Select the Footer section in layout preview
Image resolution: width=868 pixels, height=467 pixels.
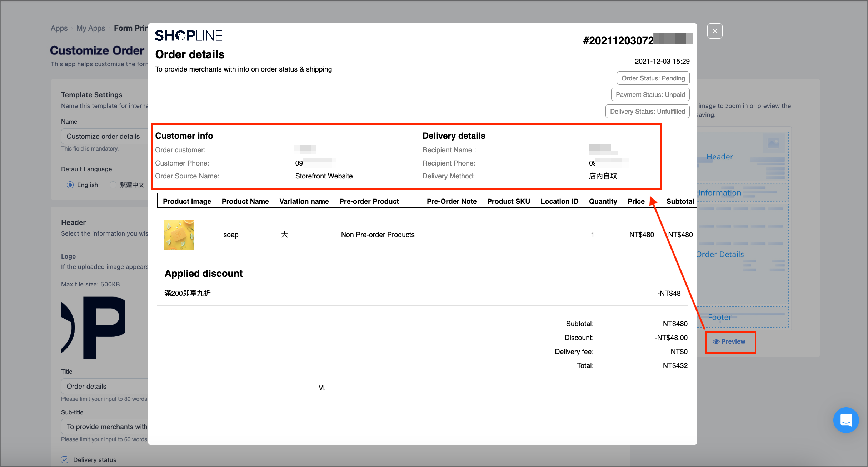742,317
